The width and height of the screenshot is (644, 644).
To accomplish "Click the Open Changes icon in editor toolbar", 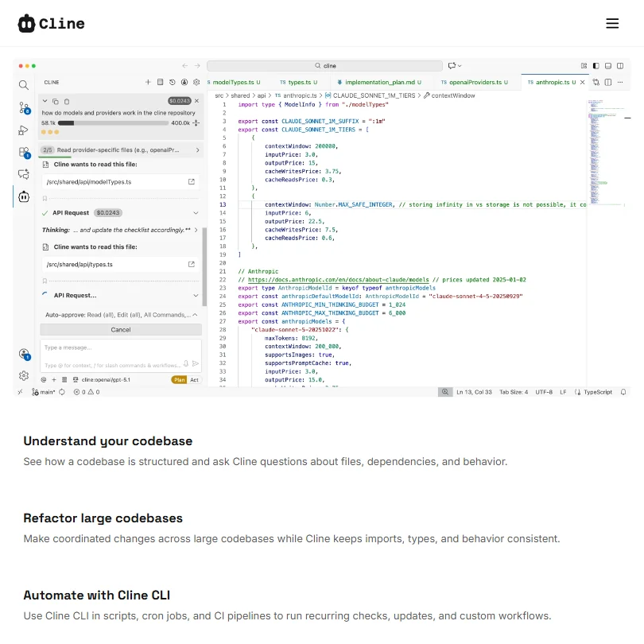I will click(x=596, y=82).
